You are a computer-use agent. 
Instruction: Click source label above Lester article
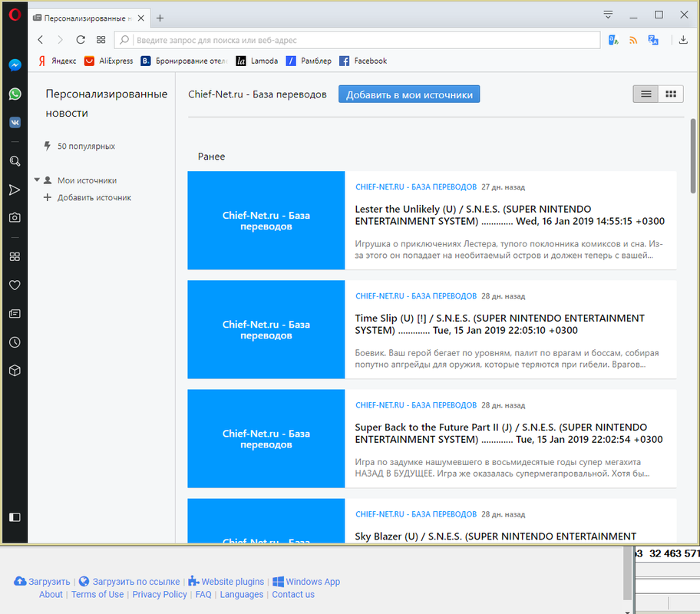[x=416, y=187]
